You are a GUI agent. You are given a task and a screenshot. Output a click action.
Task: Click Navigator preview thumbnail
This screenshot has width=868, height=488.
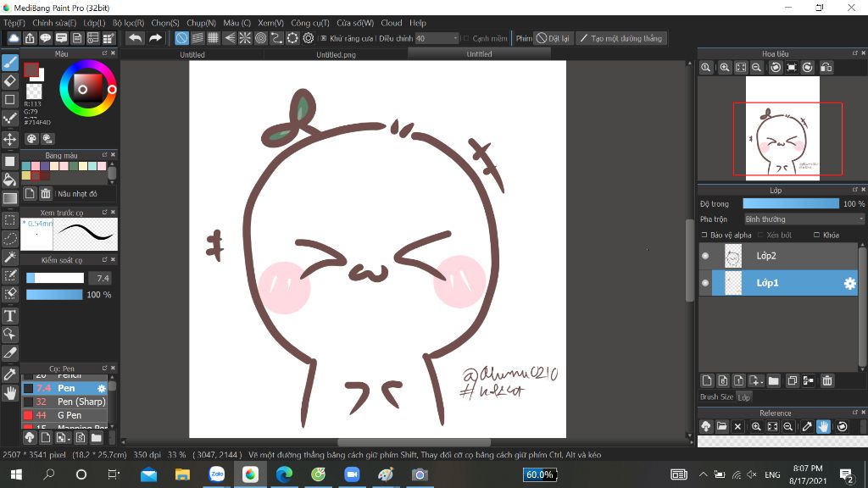pos(782,129)
